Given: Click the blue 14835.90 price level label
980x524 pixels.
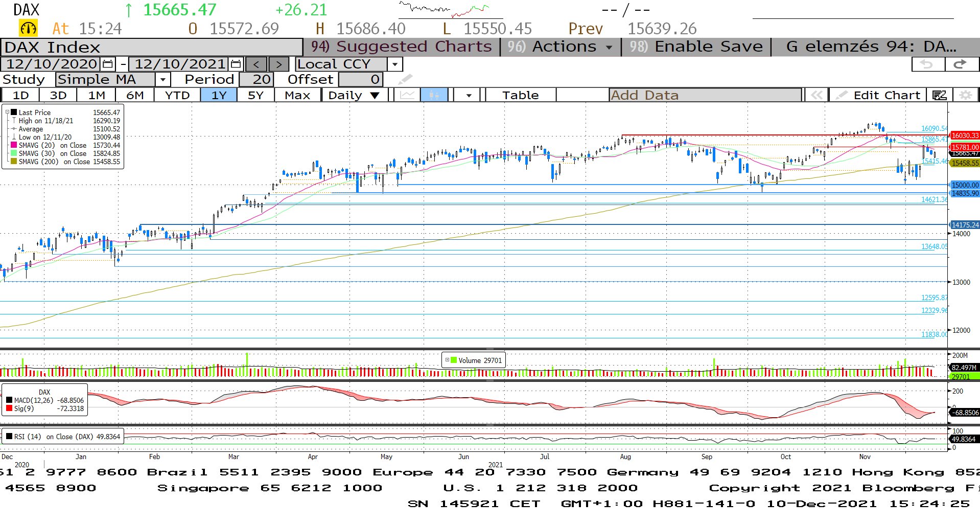Looking at the screenshot, I should [965, 193].
